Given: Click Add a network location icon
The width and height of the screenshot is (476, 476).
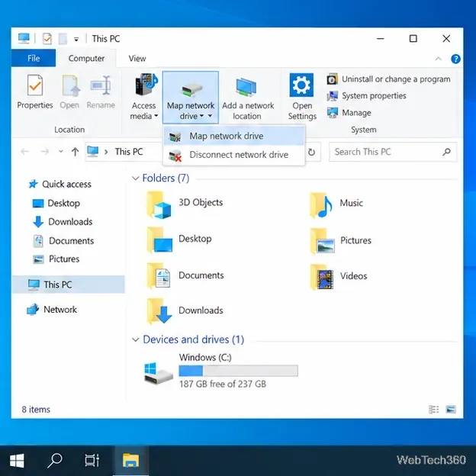Looking at the screenshot, I should [246, 86].
